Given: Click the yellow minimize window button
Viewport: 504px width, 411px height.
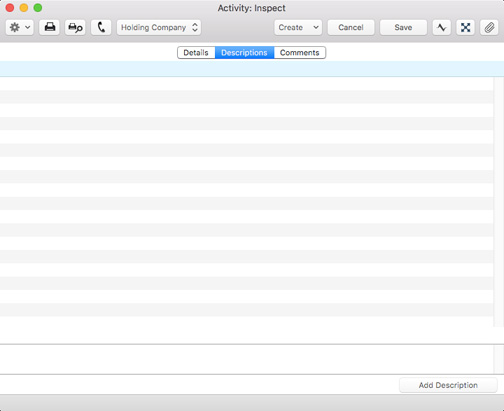Looking at the screenshot, I should [x=24, y=8].
